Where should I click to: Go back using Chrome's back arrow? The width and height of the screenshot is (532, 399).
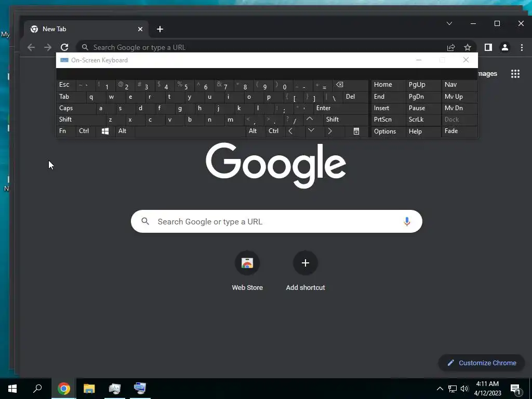pyautogui.click(x=31, y=47)
